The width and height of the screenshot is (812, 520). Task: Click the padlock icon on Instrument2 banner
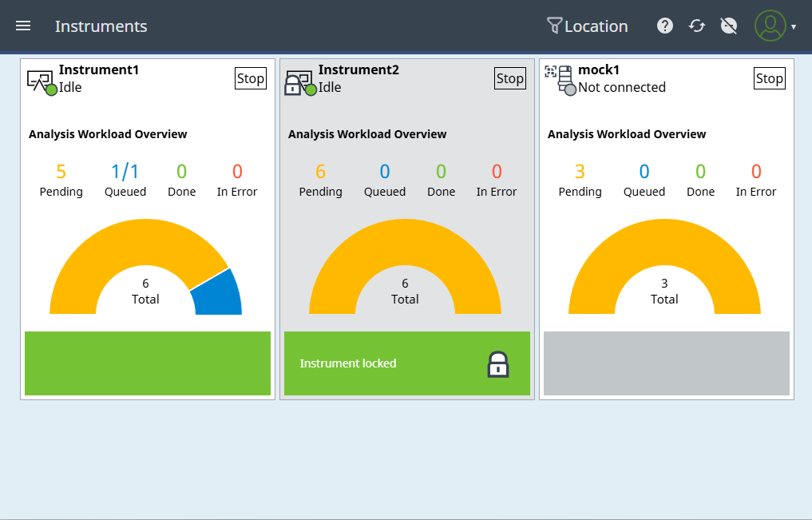point(498,364)
